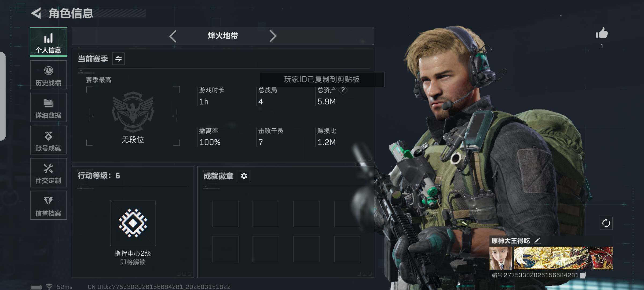Select the first empty achievement badge slot
Viewport: 644px width, 290px height.
(225, 214)
